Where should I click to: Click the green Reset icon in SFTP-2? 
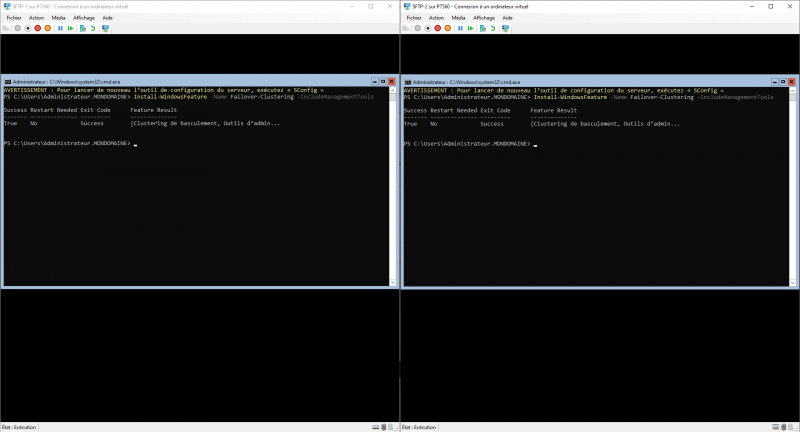(470, 28)
